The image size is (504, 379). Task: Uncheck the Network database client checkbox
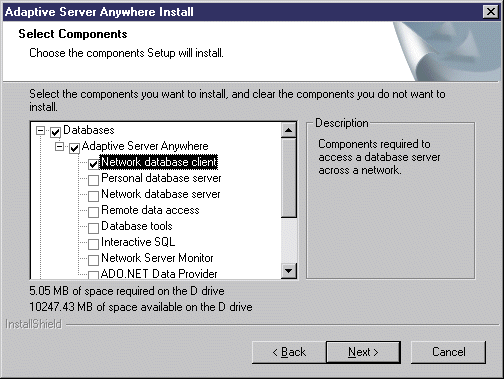(93, 164)
